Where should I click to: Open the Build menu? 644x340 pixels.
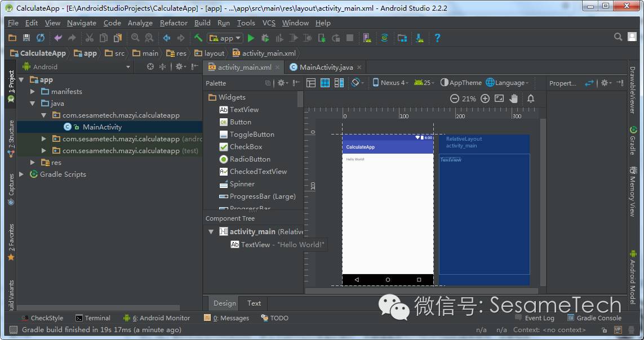coord(202,23)
